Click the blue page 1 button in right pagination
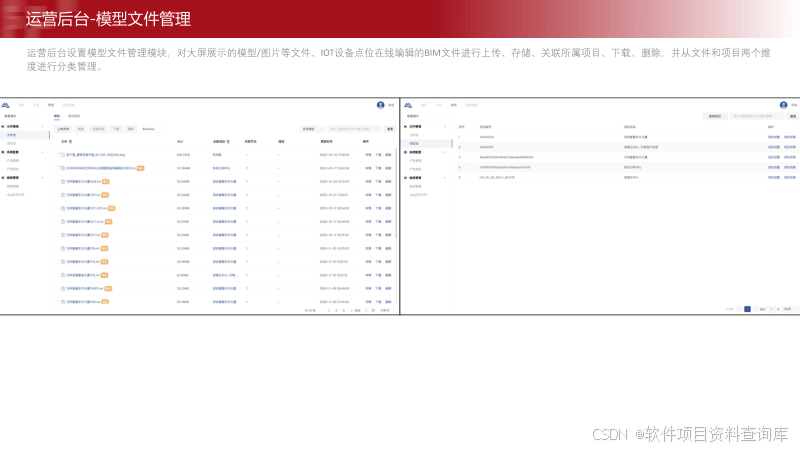 coord(747,309)
